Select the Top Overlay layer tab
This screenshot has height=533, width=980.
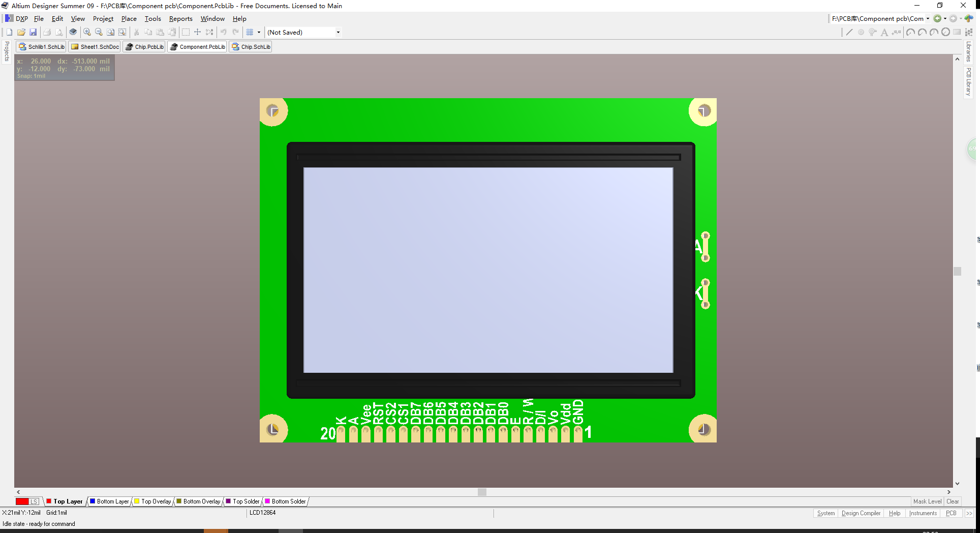(x=152, y=501)
